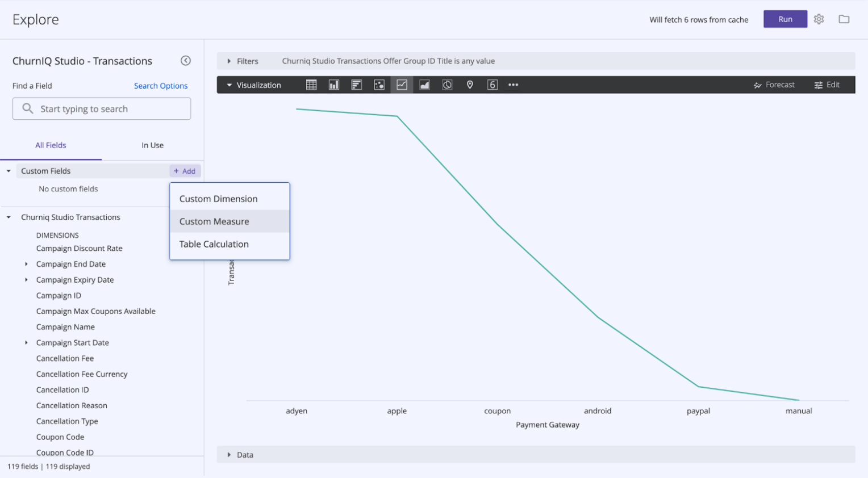Pick the bar chart visualization icon

[357, 85]
